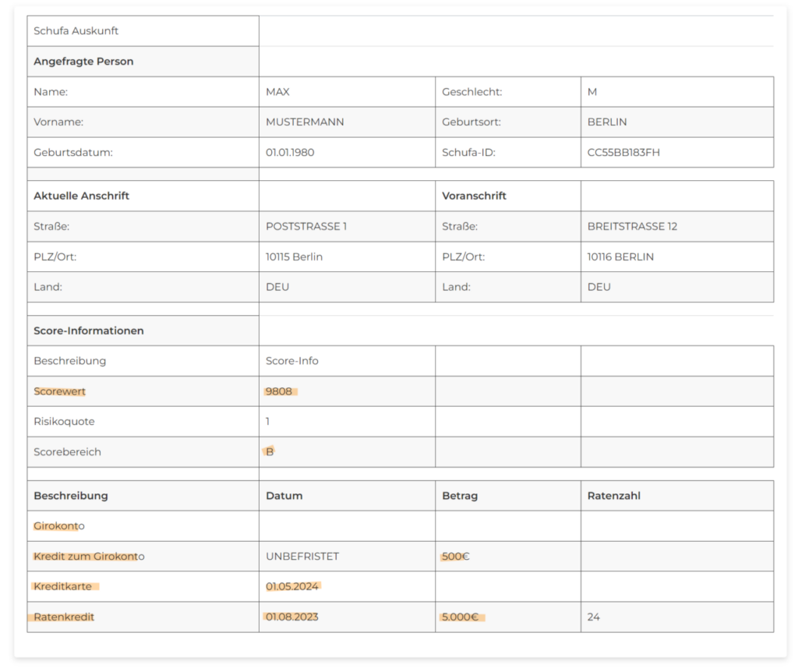Image resolution: width=798 pixels, height=672 pixels.
Task: Click the 10116 BERLIN postal code cell
Action: (x=620, y=257)
